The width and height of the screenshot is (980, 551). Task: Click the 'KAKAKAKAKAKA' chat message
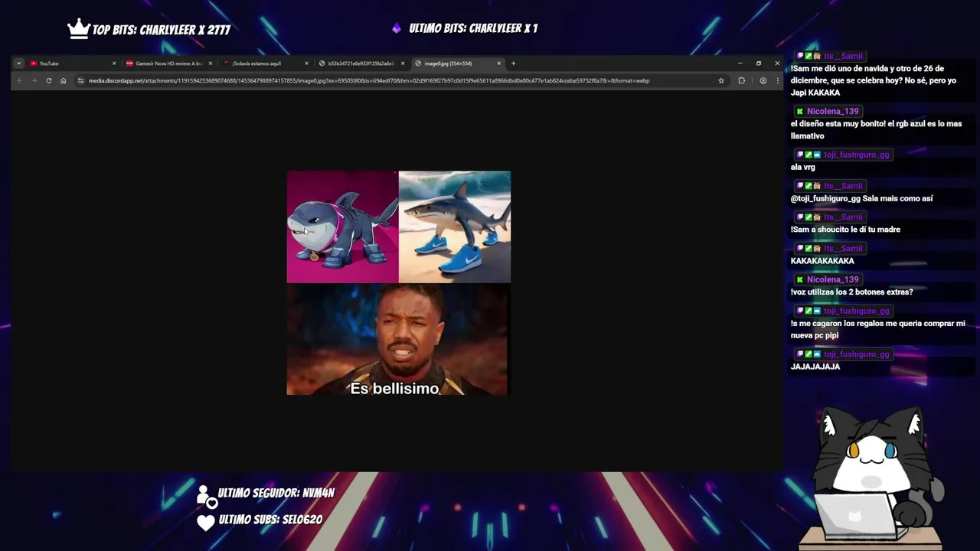tap(822, 261)
